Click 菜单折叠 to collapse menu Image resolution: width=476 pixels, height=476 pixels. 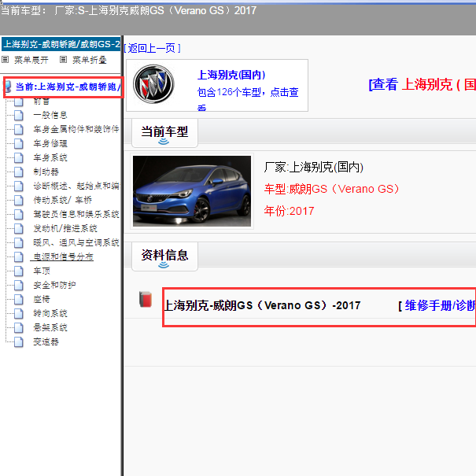[x=89, y=60]
